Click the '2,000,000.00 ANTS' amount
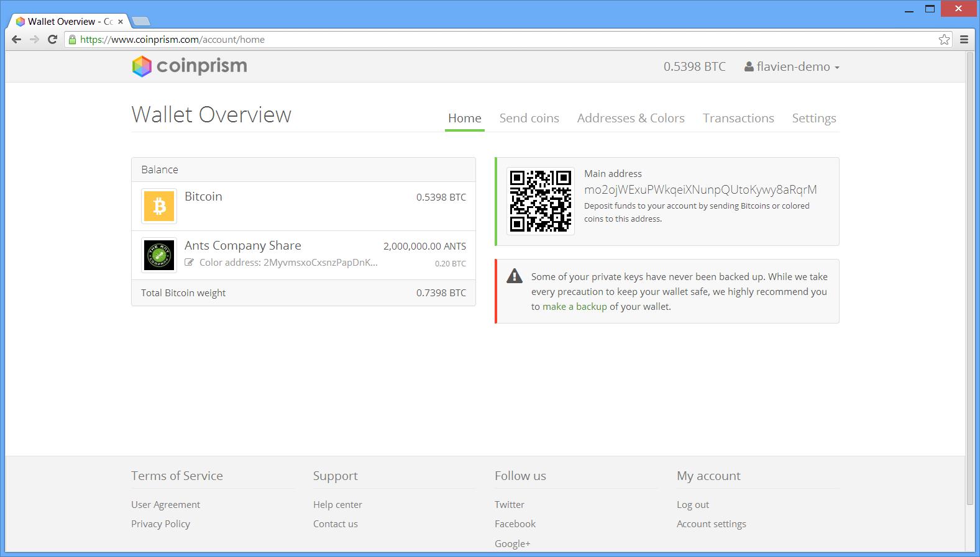Viewport: 980px width, 557px height. click(x=424, y=247)
